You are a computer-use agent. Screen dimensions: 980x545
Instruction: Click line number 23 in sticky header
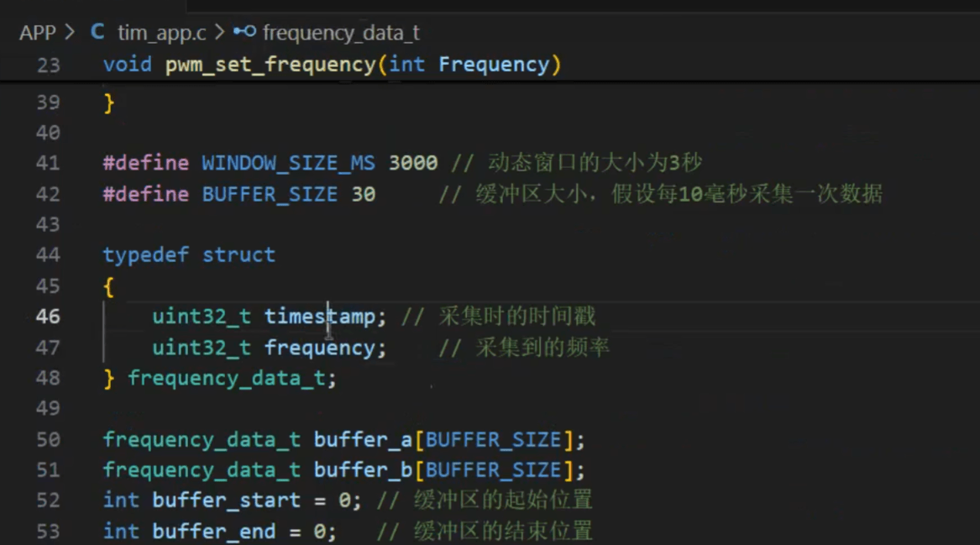point(49,65)
